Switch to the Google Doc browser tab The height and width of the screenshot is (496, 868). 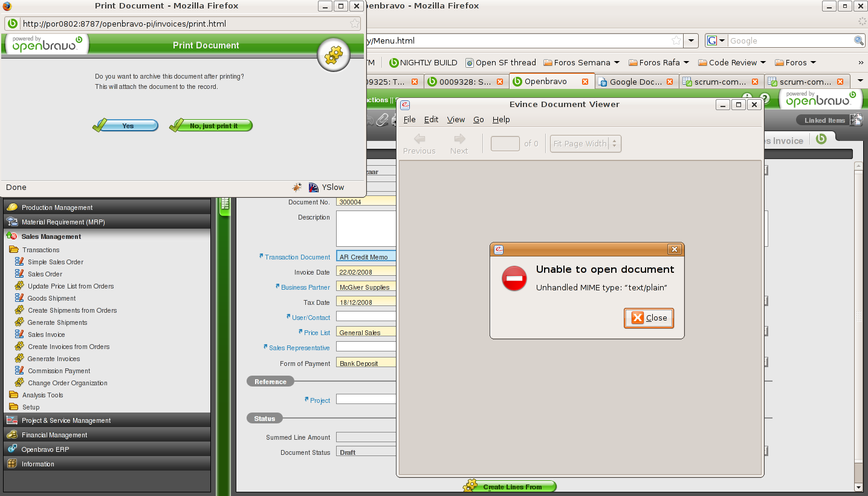point(636,82)
